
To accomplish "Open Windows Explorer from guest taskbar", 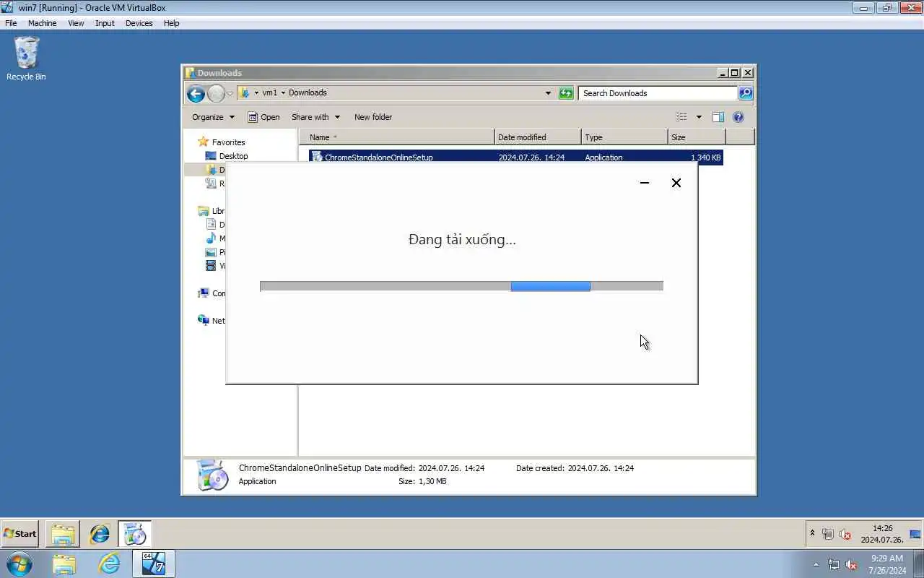I will [63, 534].
